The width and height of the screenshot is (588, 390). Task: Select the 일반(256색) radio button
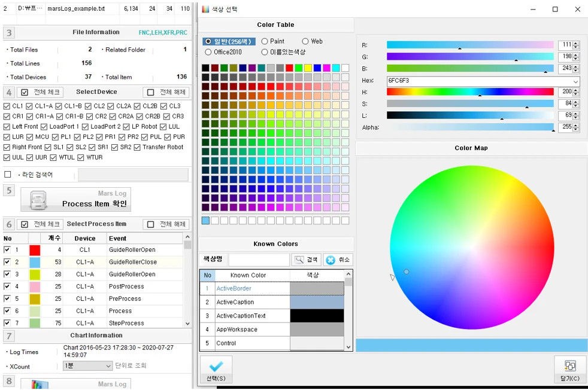tap(208, 42)
